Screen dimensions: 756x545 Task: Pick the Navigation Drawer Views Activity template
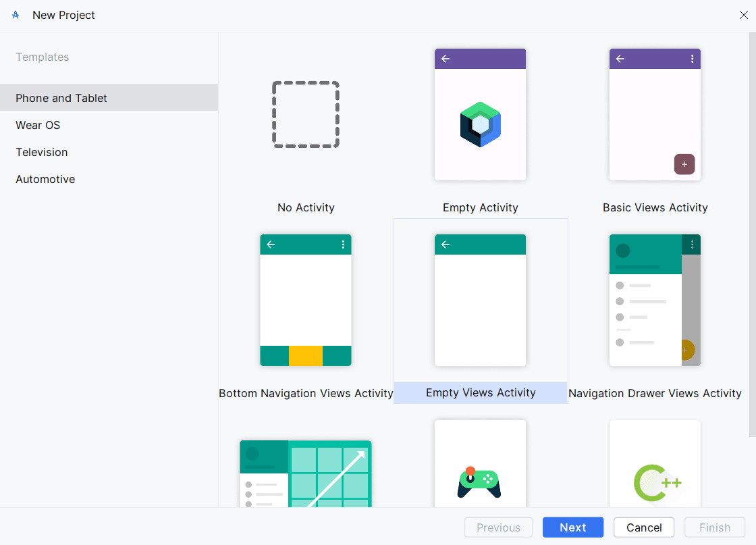654,300
